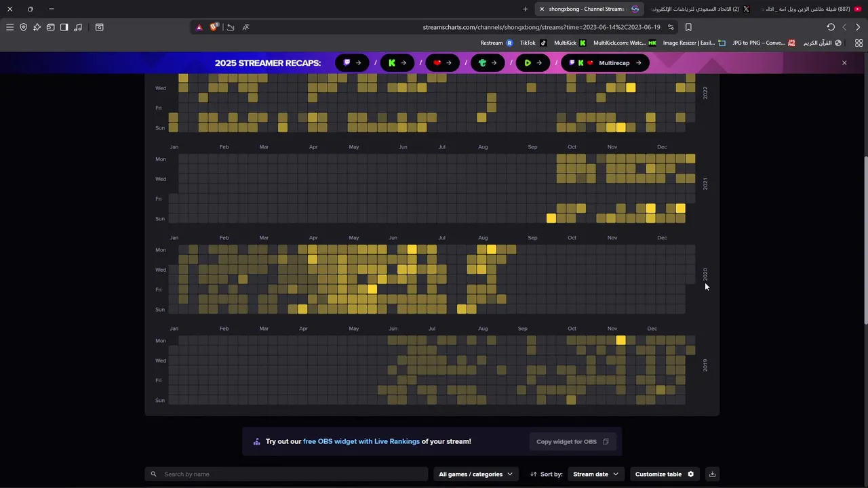The image size is (868, 488).
Task: Open the music playlist icon
Action: pyautogui.click(x=78, y=27)
